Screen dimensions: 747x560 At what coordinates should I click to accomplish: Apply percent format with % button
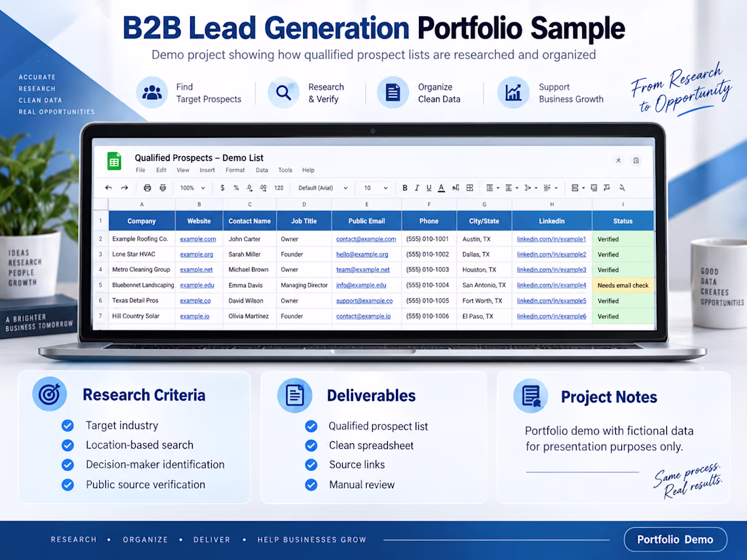pyautogui.click(x=236, y=187)
